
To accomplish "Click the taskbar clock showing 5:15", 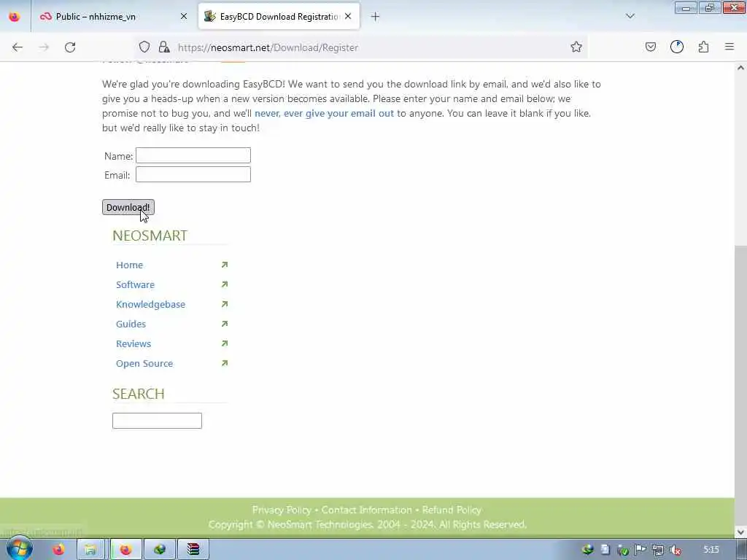I will point(711,550).
